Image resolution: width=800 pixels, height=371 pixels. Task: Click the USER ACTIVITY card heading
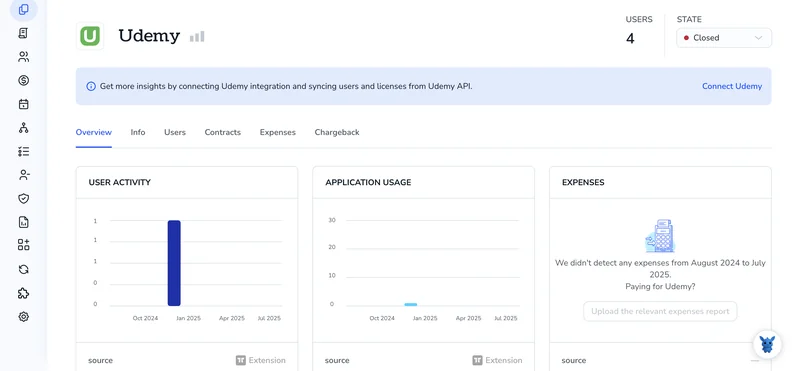(119, 182)
